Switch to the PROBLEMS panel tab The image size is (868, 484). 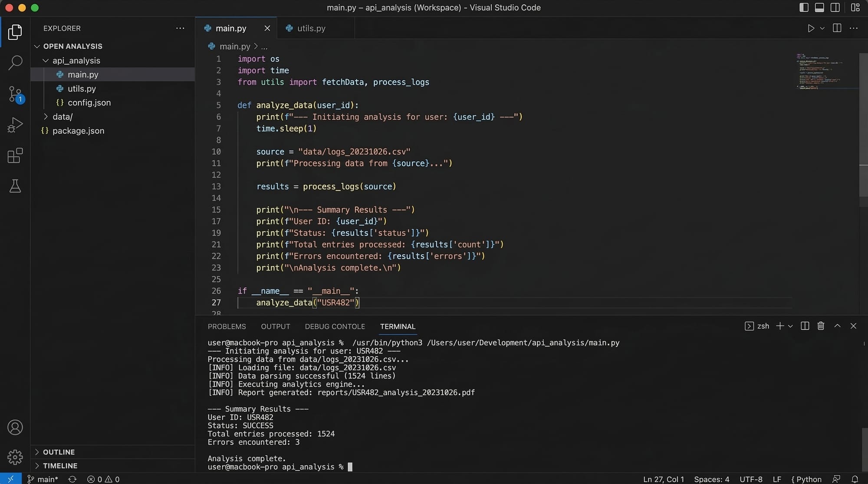click(x=227, y=327)
